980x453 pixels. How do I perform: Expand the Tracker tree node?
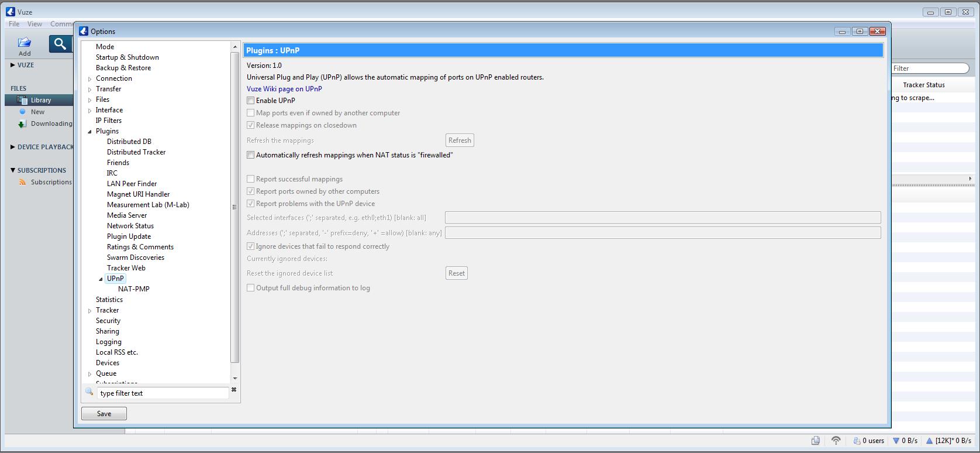click(90, 311)
